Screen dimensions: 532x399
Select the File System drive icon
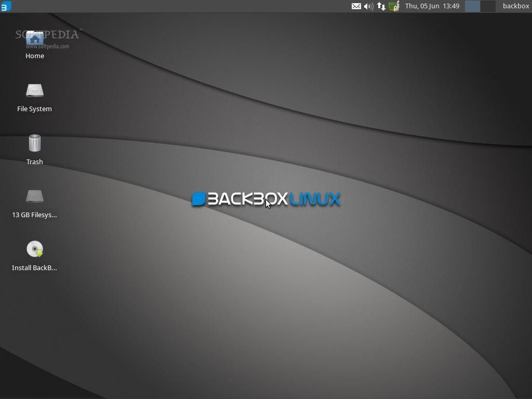coord(35,90)
